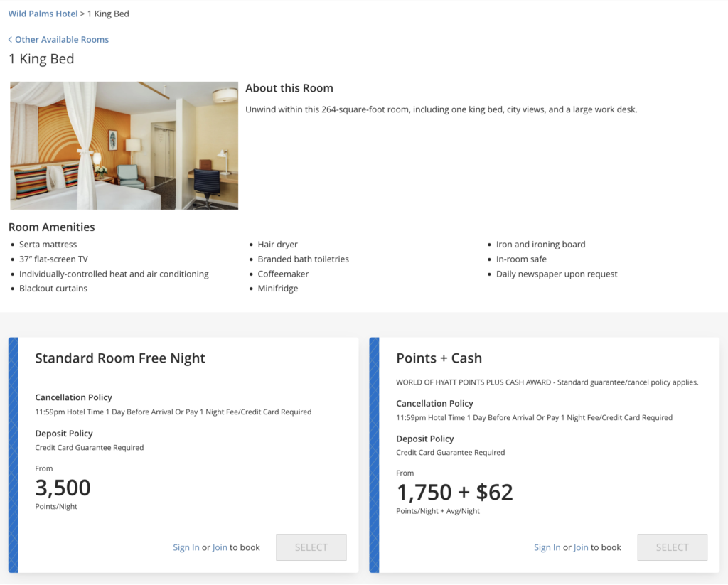Click the About this Room heading
The width and height of the screenshot is (728, 585).
pos(289,87)
